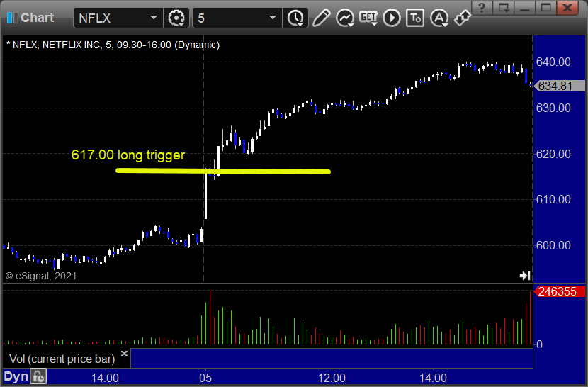
Task: Click the 630.00 price axis label
Action: click(x=553, y=108)
